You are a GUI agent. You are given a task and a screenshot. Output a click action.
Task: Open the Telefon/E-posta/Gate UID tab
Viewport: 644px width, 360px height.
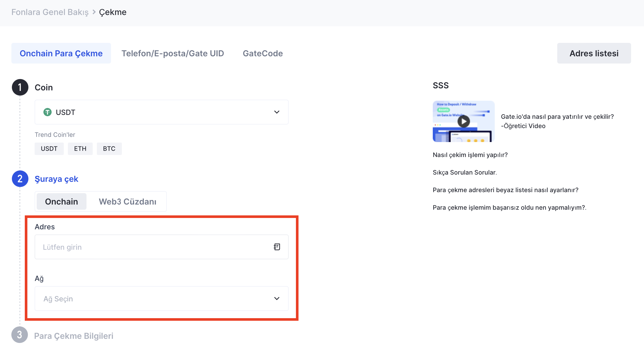(172, 53)
